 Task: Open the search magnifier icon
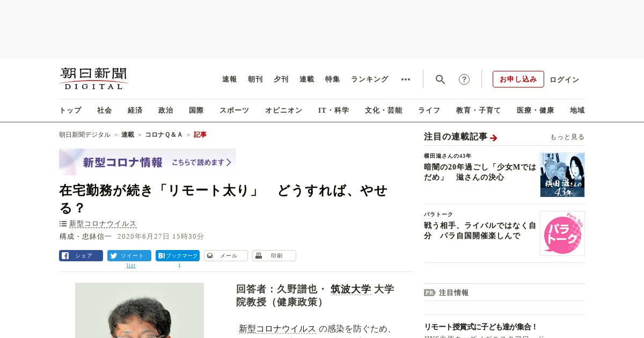pyautogui.click(x=440, y=79)
